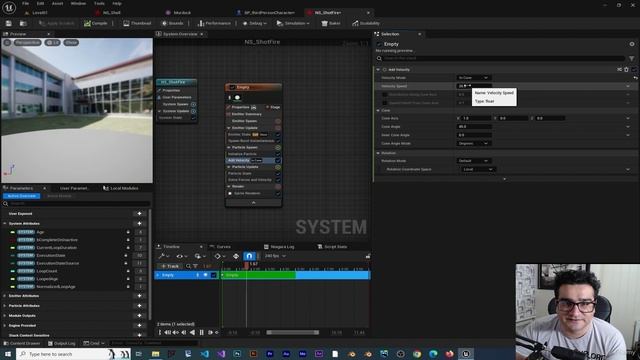Expand the Emitter Attributes category
The height and width of the screenshot is (360, 640).
tap(5, 296)
